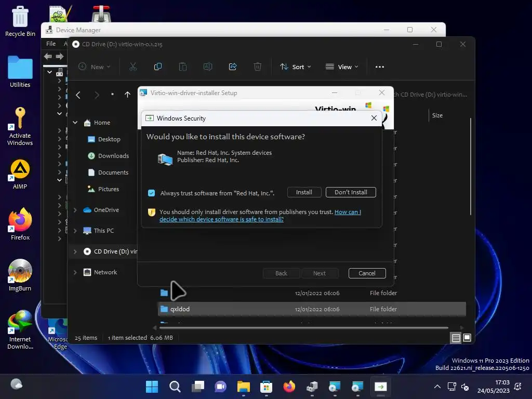The height and width of the screenshot is (399, 532).
Task: Uncheck Always trust software from Red Hat
Action: [151, 193]
